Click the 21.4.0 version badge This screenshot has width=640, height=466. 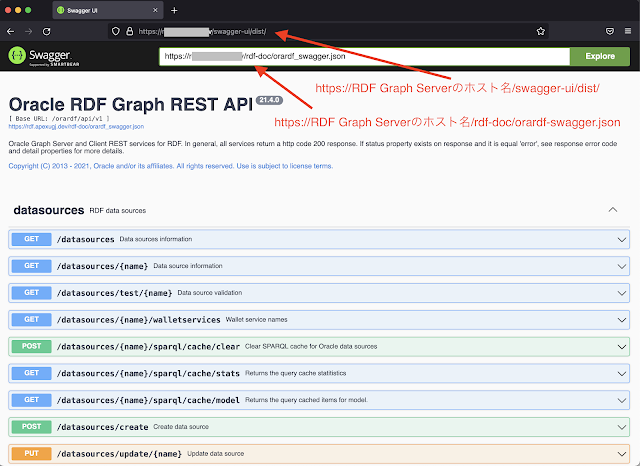269,100
